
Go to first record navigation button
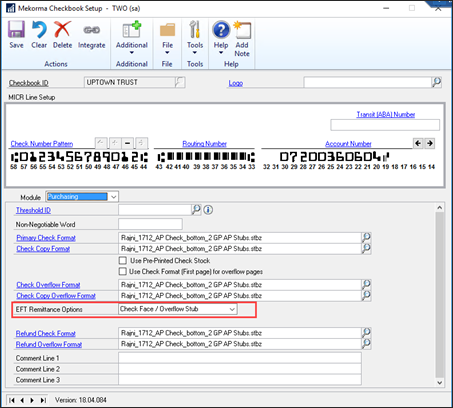12,400
